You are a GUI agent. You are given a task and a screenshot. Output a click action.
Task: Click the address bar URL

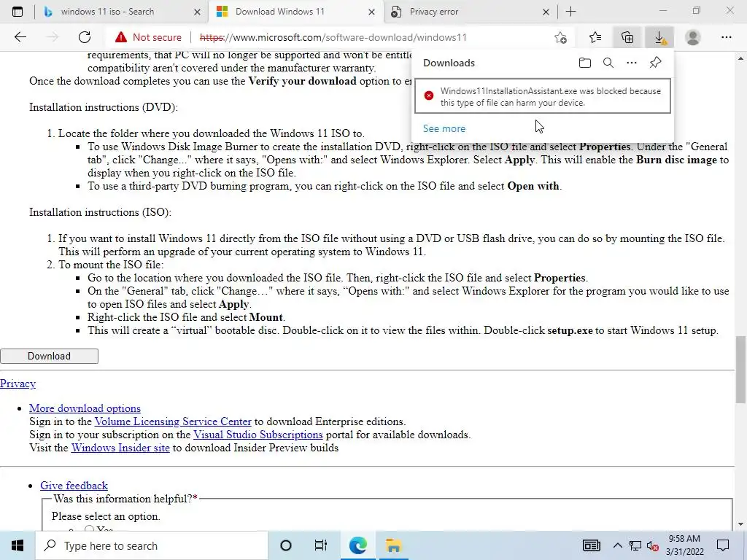pos(333,37)
